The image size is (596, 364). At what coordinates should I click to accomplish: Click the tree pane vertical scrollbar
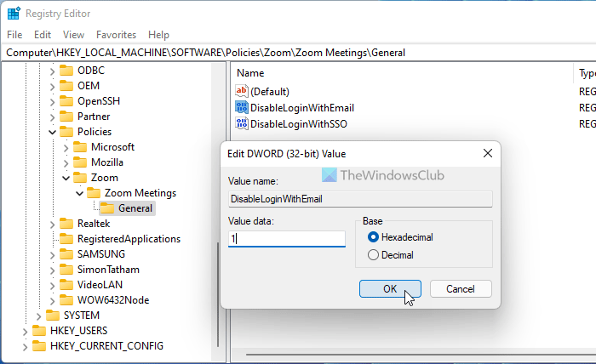point(218,294)
